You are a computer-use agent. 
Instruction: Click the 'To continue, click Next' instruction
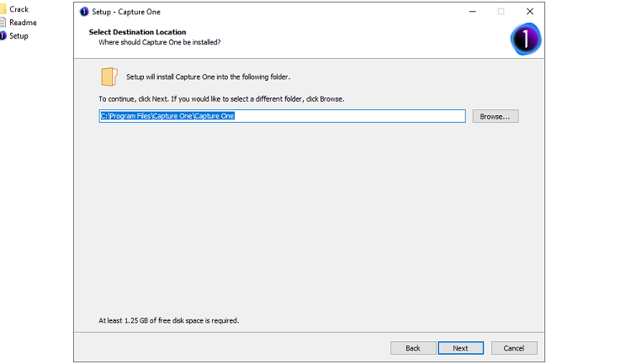221,99
